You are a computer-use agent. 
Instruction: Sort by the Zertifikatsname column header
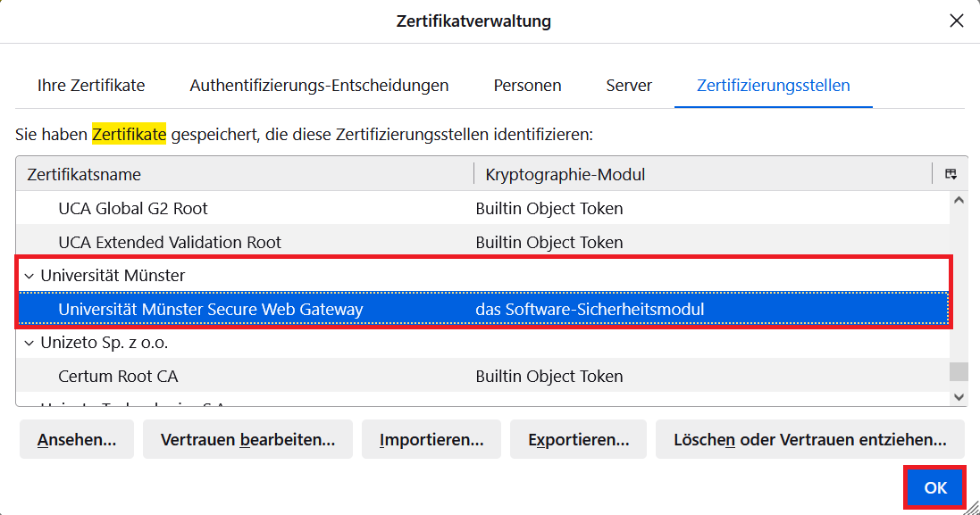(241, 175)
